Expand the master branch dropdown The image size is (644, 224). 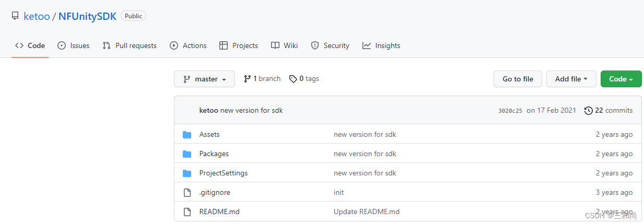click(204, 79)
